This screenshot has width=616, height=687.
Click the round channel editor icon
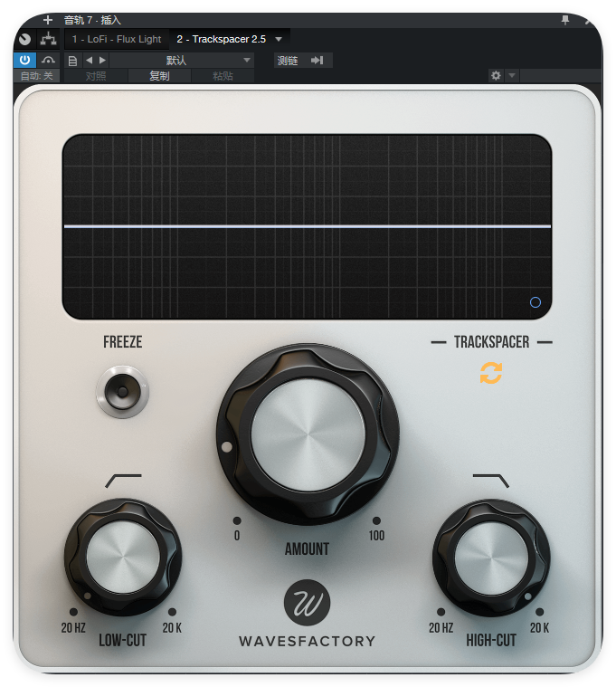point(25,40)
